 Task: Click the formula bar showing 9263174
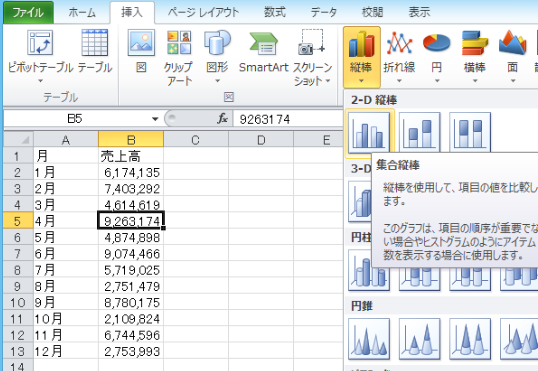coord(288,119)
